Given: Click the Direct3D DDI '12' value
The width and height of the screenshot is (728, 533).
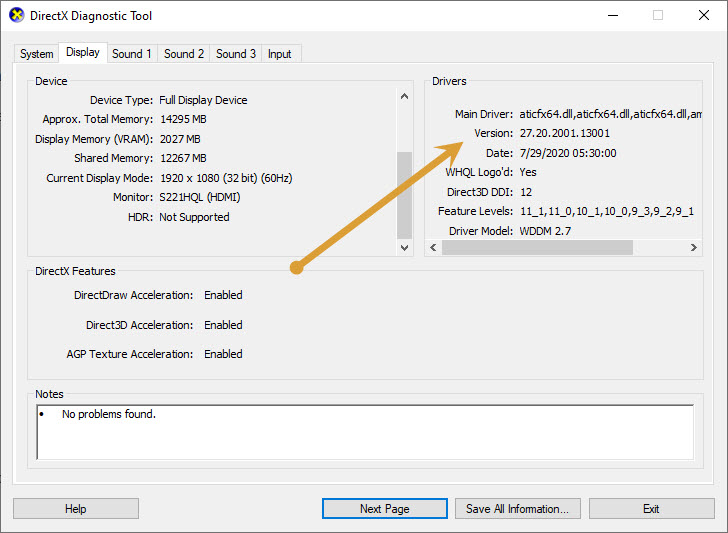Looking at the screenshot, I should coord(526,192).
